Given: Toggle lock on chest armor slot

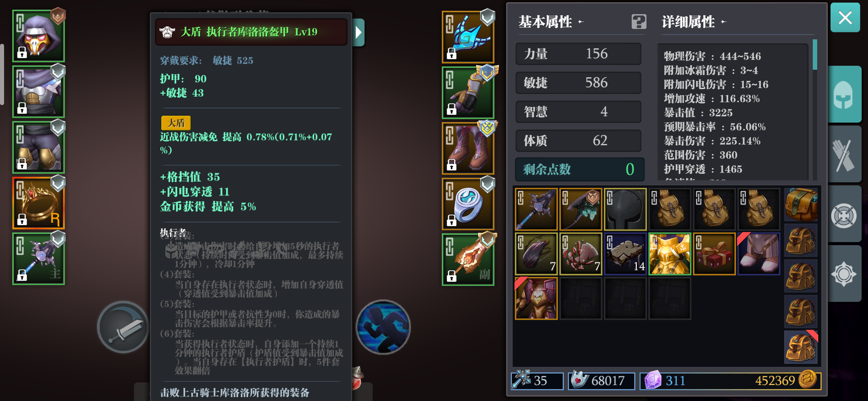Looking at the screenshot, I should tap(22, 108).
